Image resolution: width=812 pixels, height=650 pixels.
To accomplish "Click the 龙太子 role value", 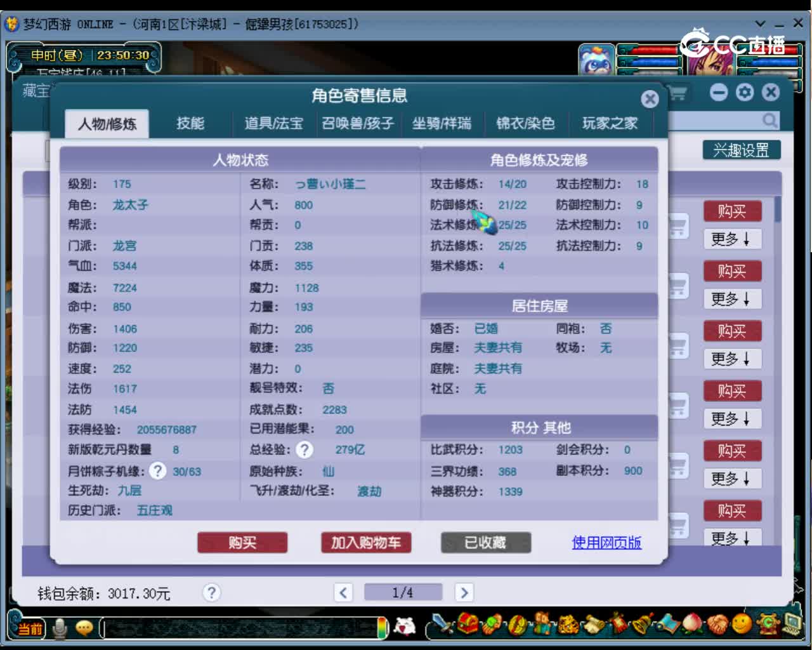I will pyautogui.click(x=131, y=205).
